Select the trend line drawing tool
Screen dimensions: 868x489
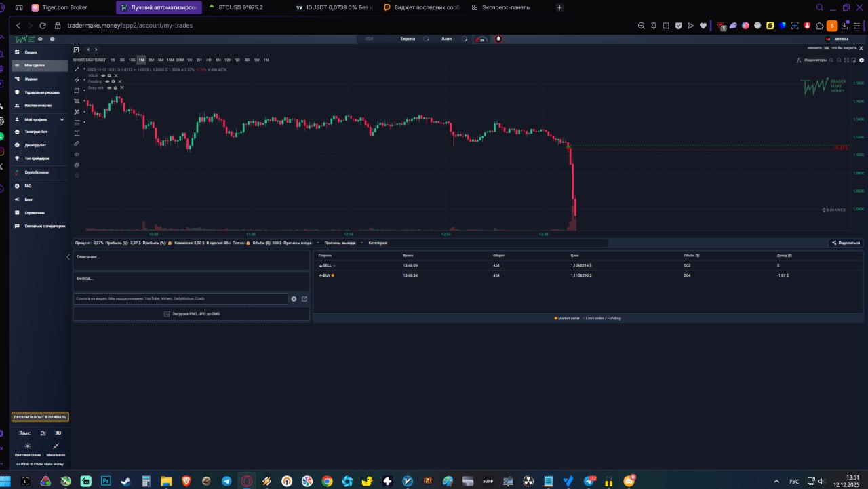coord(77,69)
